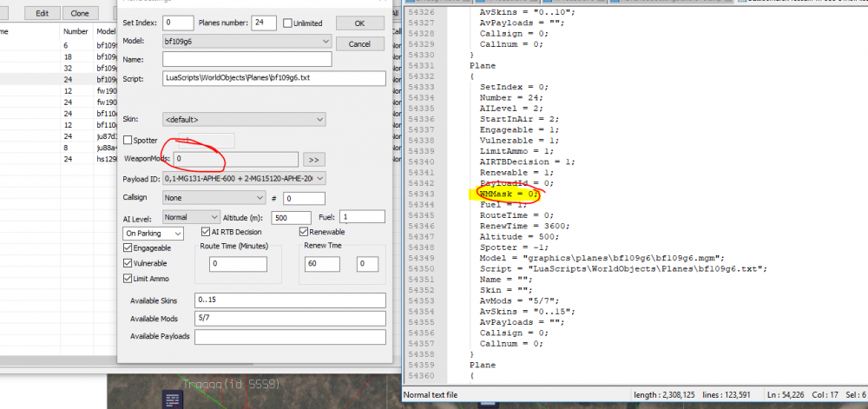Open the Skin dropdown
This screenshot has height=409, width=868.
[x=244, y=119]
